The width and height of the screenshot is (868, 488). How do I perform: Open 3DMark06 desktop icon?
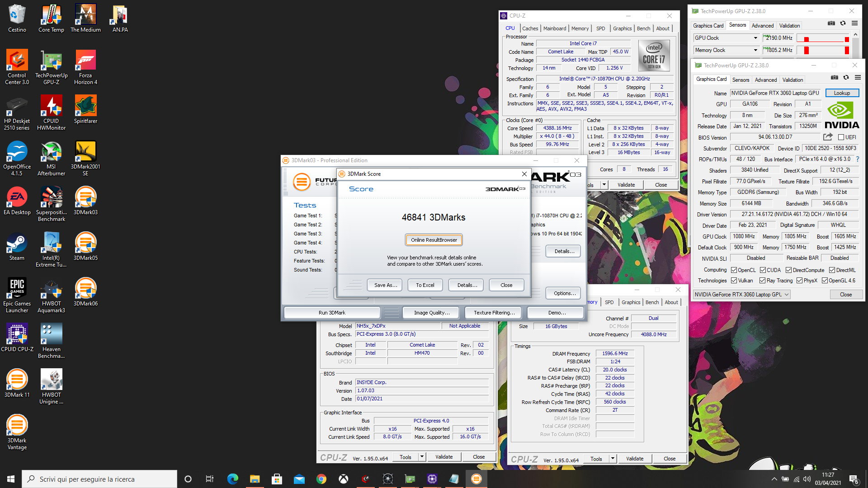[85, 292]
